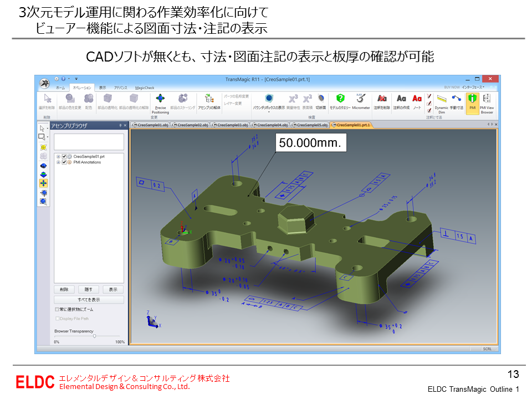Toggle the highlighted PMI button

tap(472, 104)
